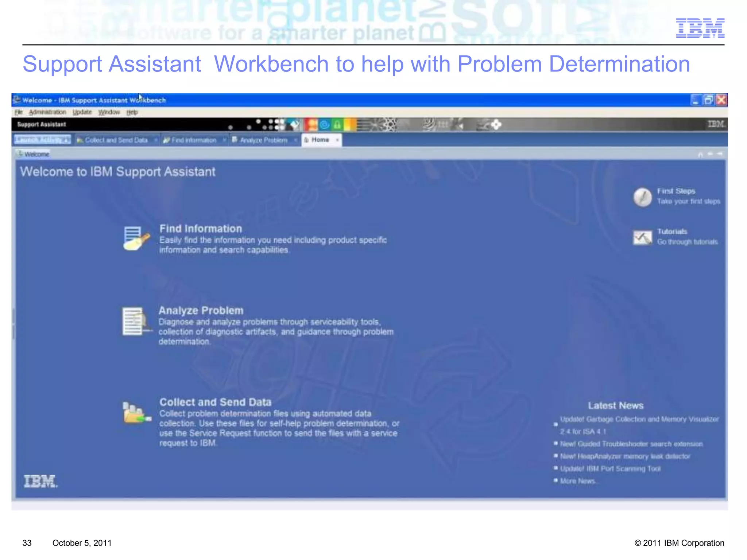This screenshot has height=560, width=747.
Task: Open Guided Troubleshooter search extension news
Action: click(x=631, y=444)
